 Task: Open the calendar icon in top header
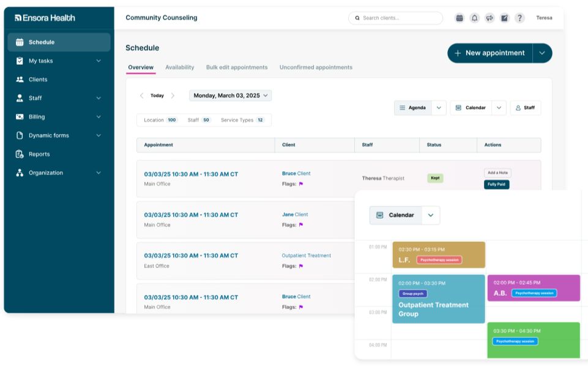pos(460,18)
